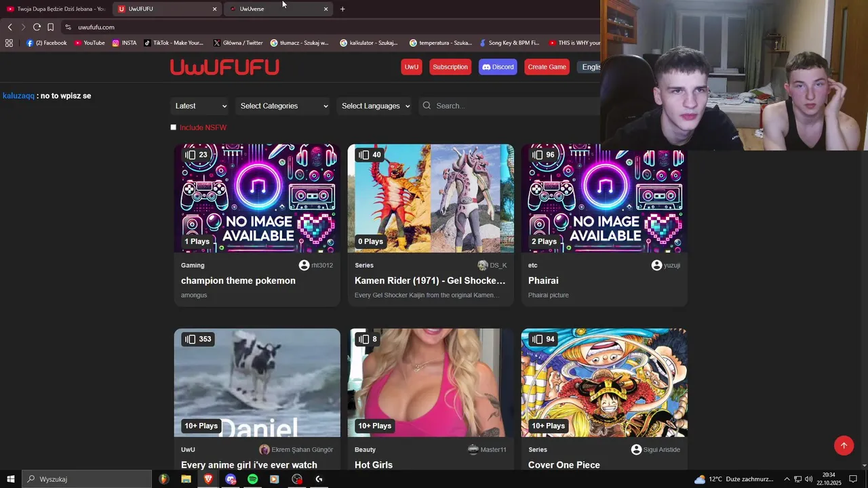Screen dimensions: 868x488
Task: Open the Facebook bookmark
Action: click(x=46, y=43)
